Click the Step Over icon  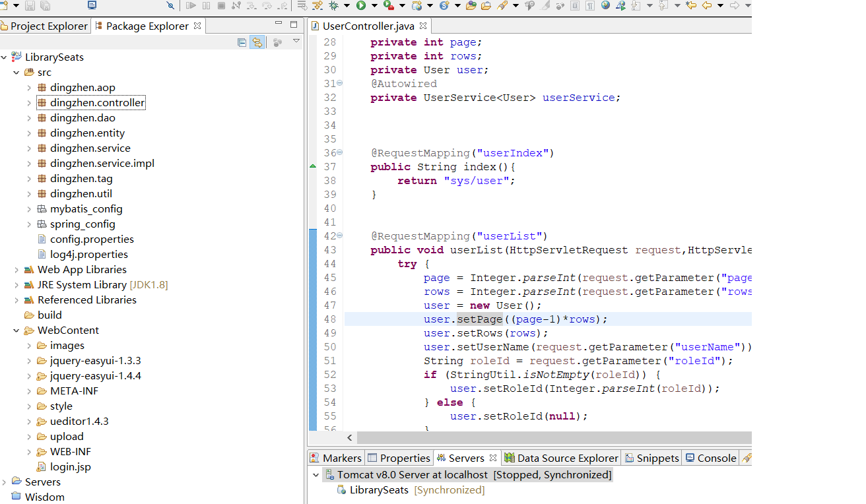coord(267,5)
